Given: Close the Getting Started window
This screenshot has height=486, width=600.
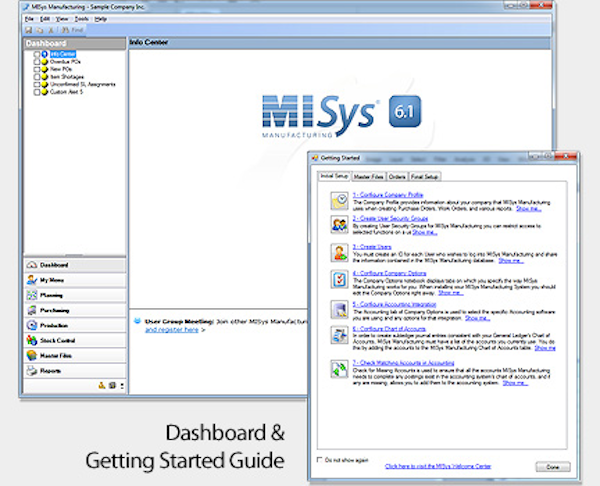Looking at the screenshot, I should point(566,156).
